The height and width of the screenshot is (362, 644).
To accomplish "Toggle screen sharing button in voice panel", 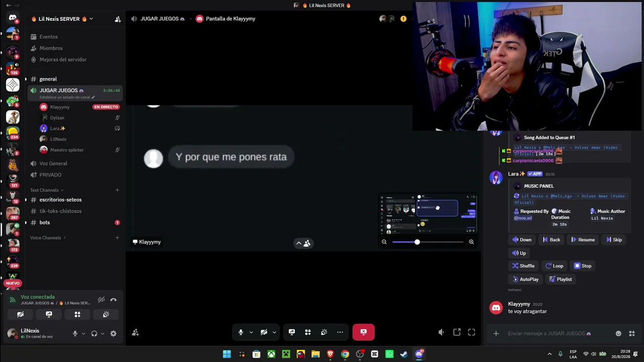I will 49,314.
